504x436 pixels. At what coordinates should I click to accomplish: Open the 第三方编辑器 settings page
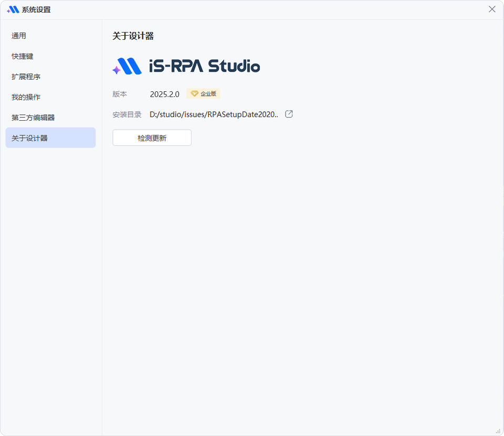pyautogui.click(x=33, y=118)
